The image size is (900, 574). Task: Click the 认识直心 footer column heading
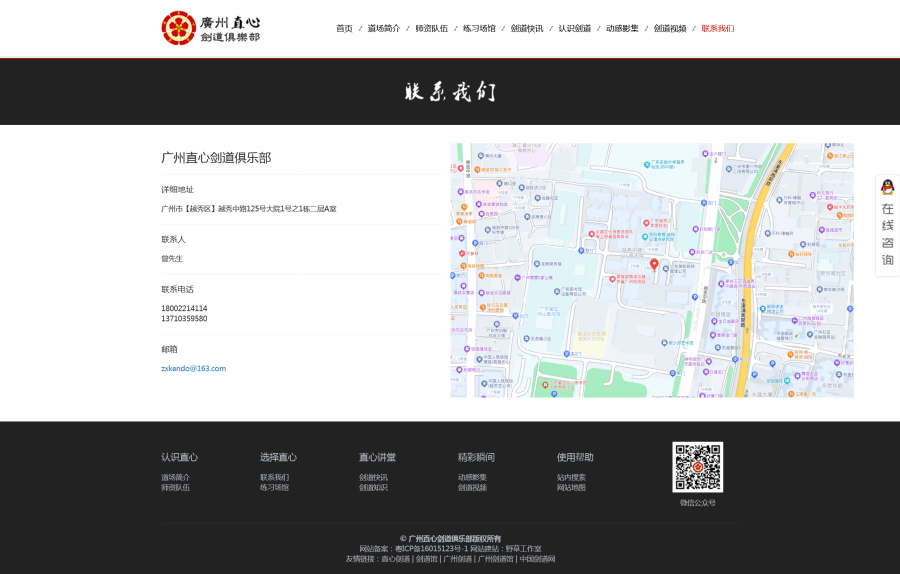(180, 457)
